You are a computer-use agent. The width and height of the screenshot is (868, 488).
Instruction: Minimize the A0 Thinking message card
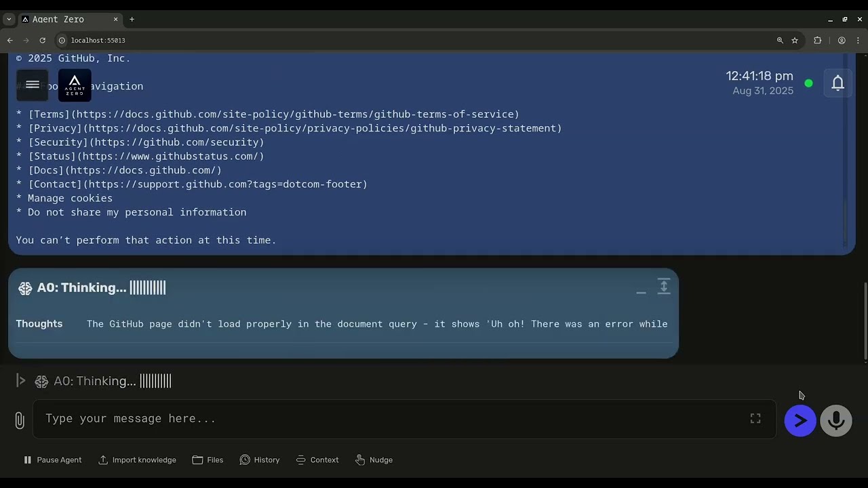[641, 289]
